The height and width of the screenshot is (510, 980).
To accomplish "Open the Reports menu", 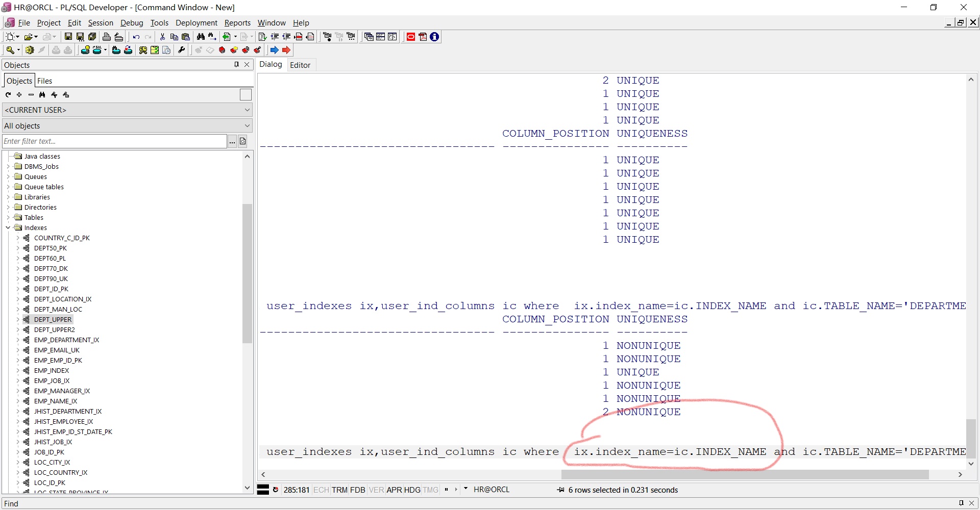I will [237, 23].
